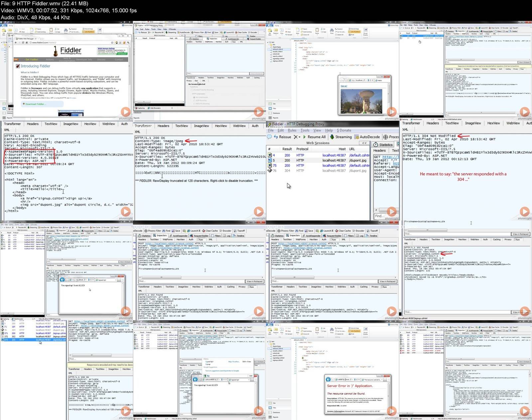Open the Help menu in the zoomed Fiddler thumbnail

[x=329, y=130]
